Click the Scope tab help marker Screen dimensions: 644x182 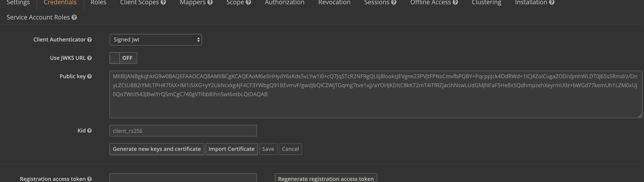(x=248, y=2)
